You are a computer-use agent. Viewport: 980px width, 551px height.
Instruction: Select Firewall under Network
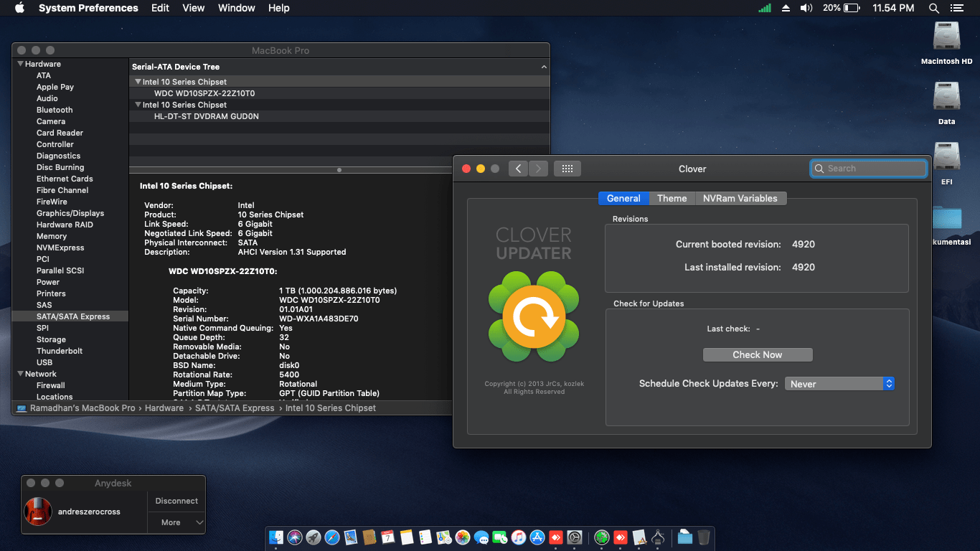51,385
